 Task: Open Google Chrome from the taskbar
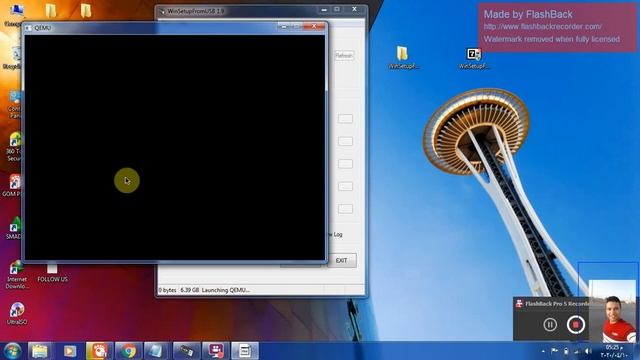pyautogui.click(x=128, y=351)
